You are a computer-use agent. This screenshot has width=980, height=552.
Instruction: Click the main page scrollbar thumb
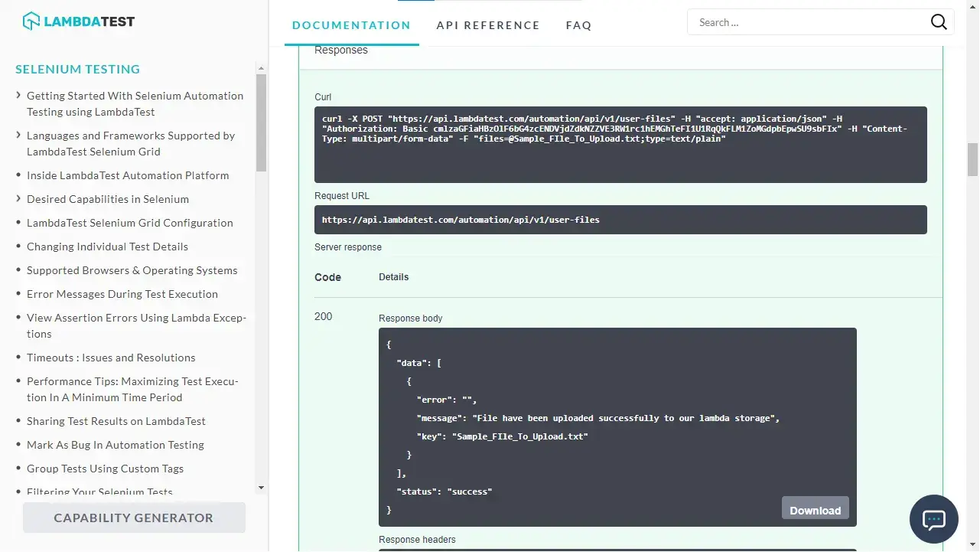click(x=973, y=159)
